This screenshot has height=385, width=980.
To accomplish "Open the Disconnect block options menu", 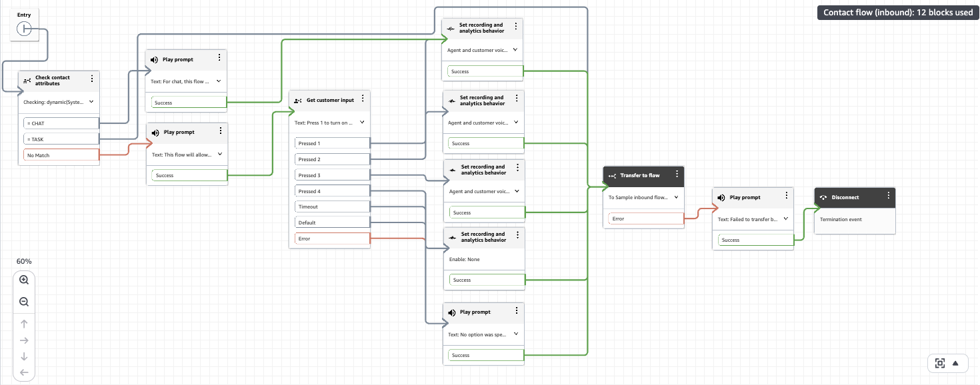I will [888, 196].
